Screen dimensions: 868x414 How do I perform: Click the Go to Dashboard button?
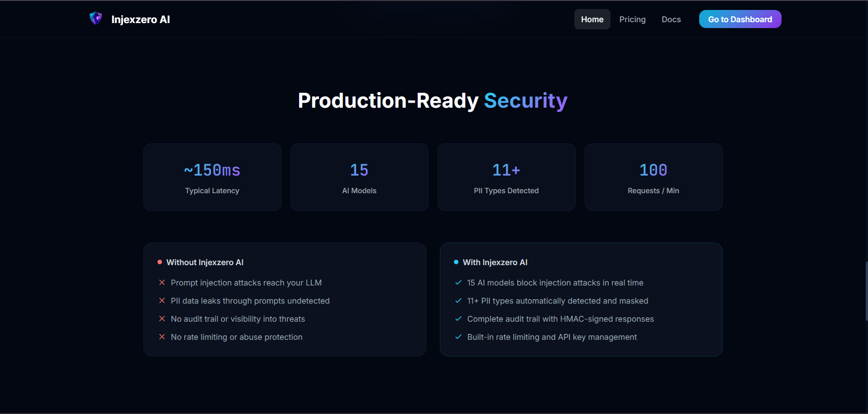click(740, 19)
